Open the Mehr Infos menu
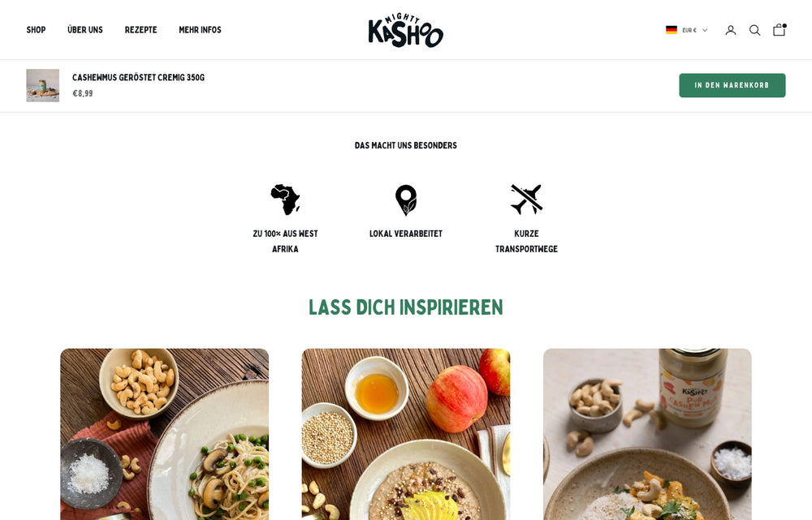The width and height of the screenshot is (812, 520). [200, 30]
